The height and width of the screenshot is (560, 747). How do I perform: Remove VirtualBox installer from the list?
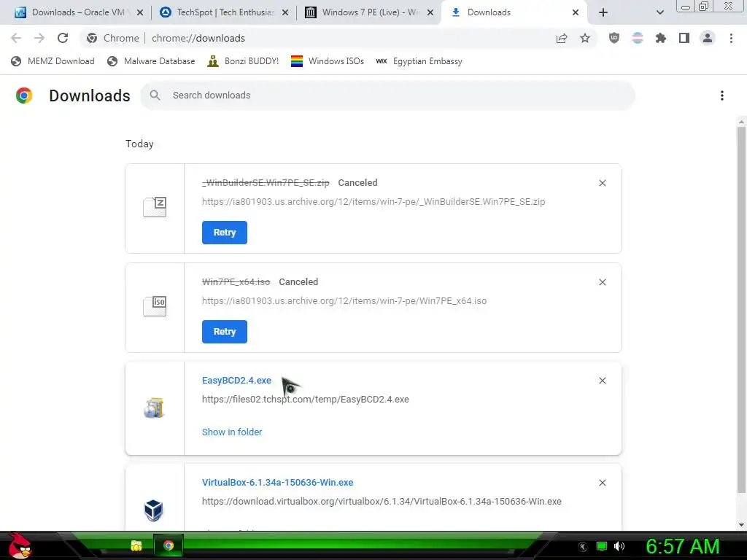[x=602, y=483]
